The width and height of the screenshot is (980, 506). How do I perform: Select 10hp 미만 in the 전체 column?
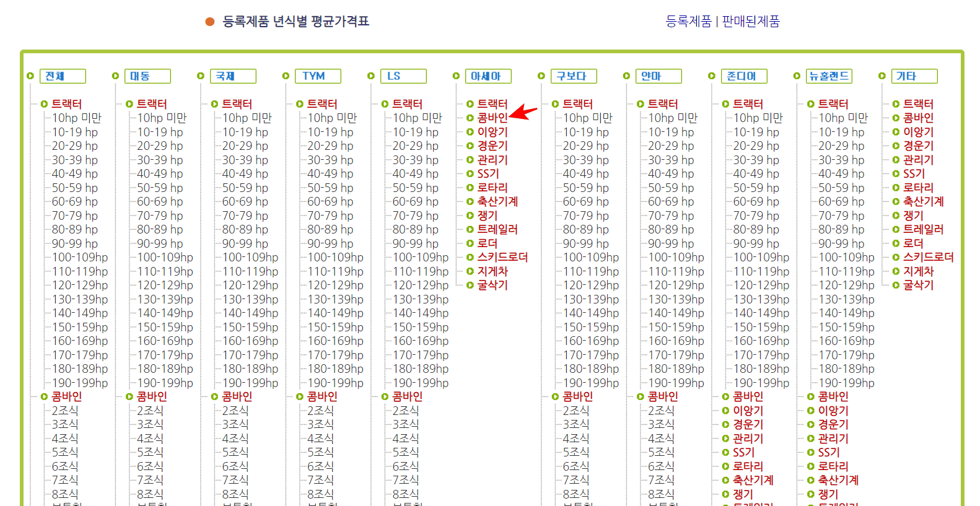pos(76,118)
